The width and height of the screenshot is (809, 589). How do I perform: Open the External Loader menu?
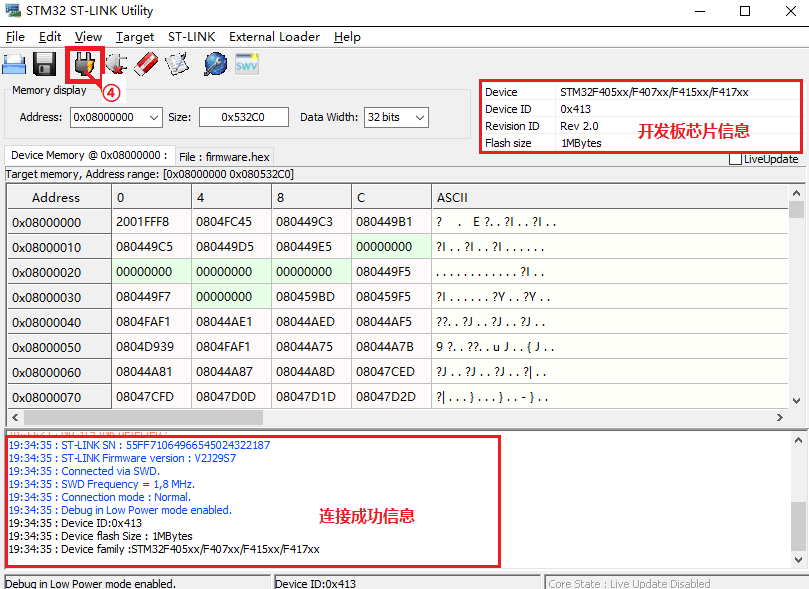pyautogui.click(x=274, y=37)
